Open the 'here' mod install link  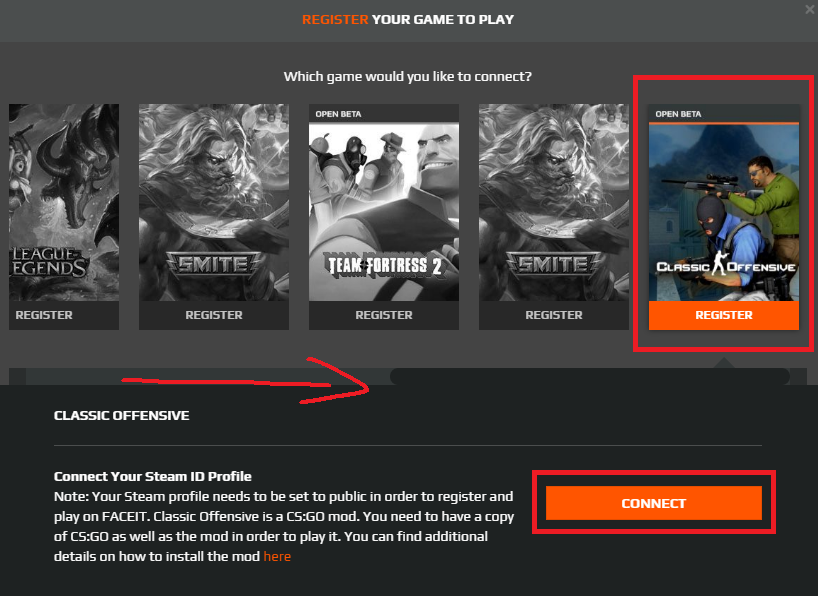click(277, 556)
